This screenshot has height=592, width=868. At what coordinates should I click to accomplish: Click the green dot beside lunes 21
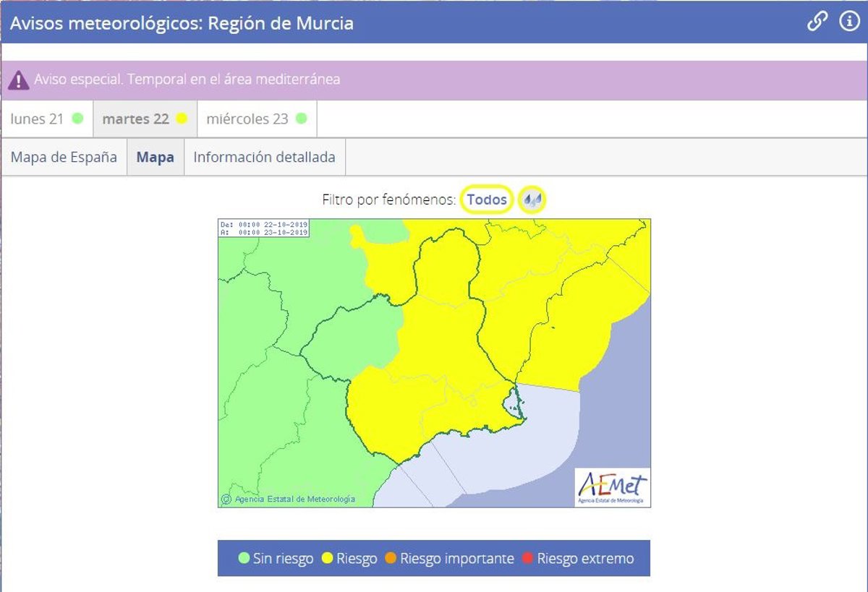click(77, 119)
